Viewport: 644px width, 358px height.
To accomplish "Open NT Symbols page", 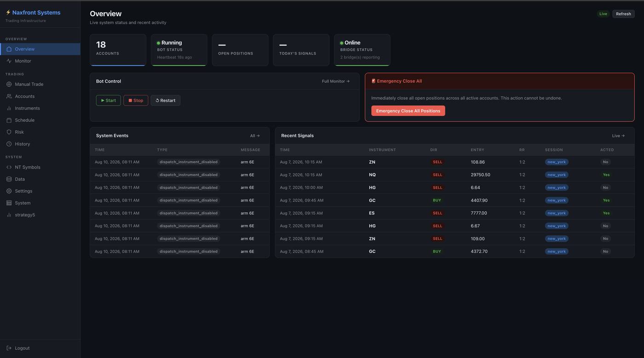I will pos(40,167).
